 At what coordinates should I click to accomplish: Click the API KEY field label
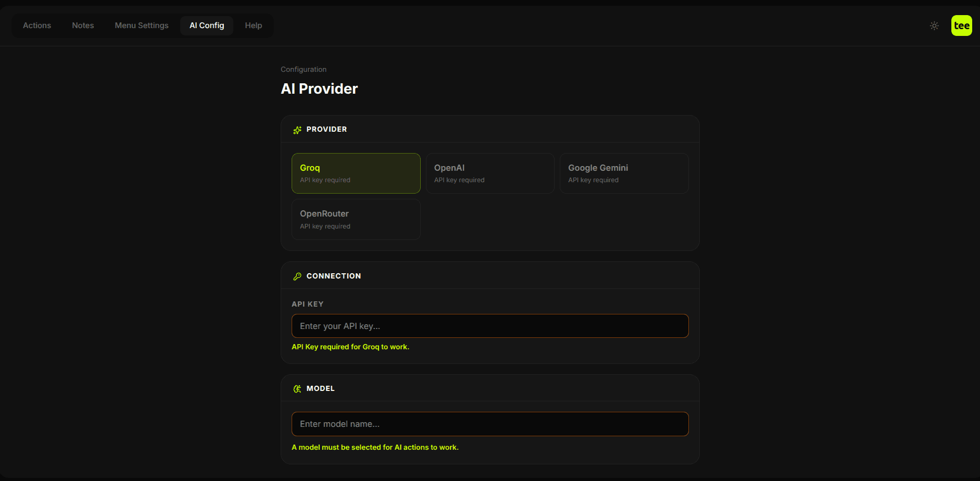point(308,304)
